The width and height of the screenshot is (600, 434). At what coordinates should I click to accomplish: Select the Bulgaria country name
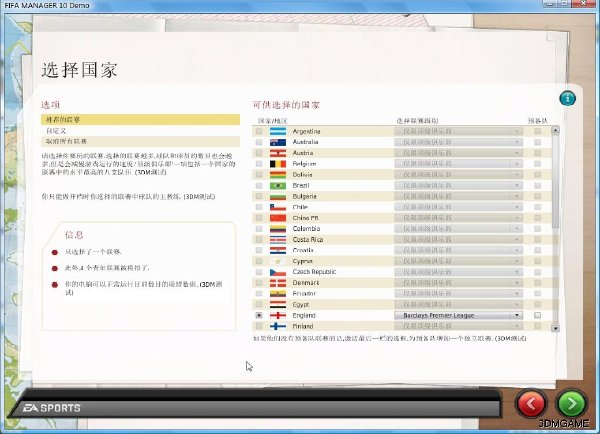click(x=305, y=196)
